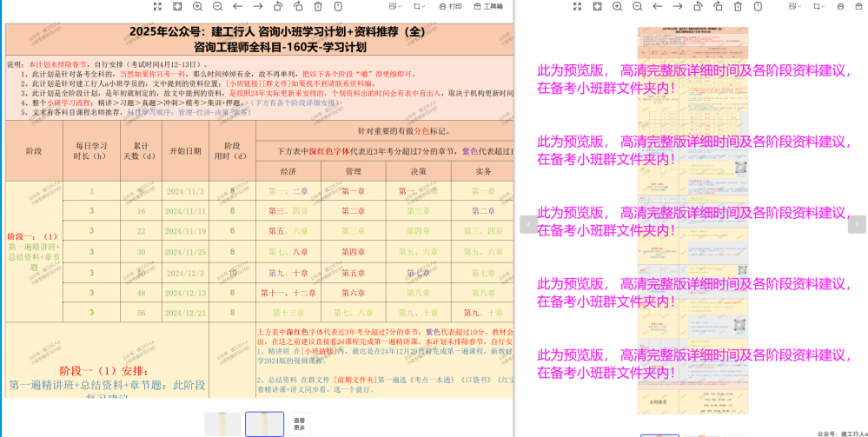Fit image to window in left viewer
The image size is (868, 437).
(177, 6)
